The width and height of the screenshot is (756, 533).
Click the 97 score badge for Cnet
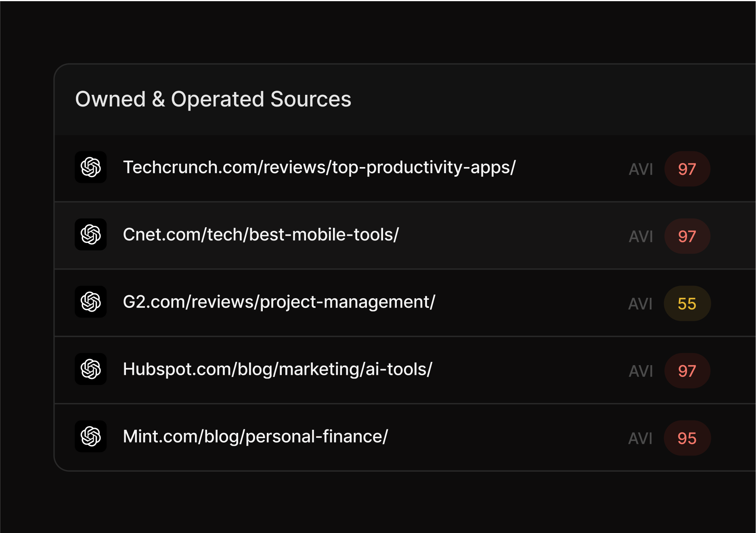click(687, 236)
